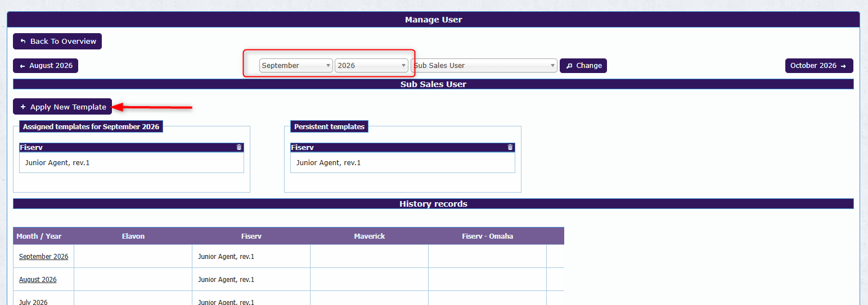The width and height of the screenshot is (868, 305).
Task: Open the September 2026 history record link
Action: (43, 257)
